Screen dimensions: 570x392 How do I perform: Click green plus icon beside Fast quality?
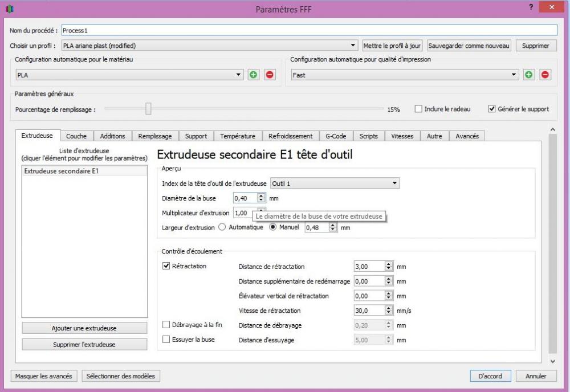[x=528, y=75]
